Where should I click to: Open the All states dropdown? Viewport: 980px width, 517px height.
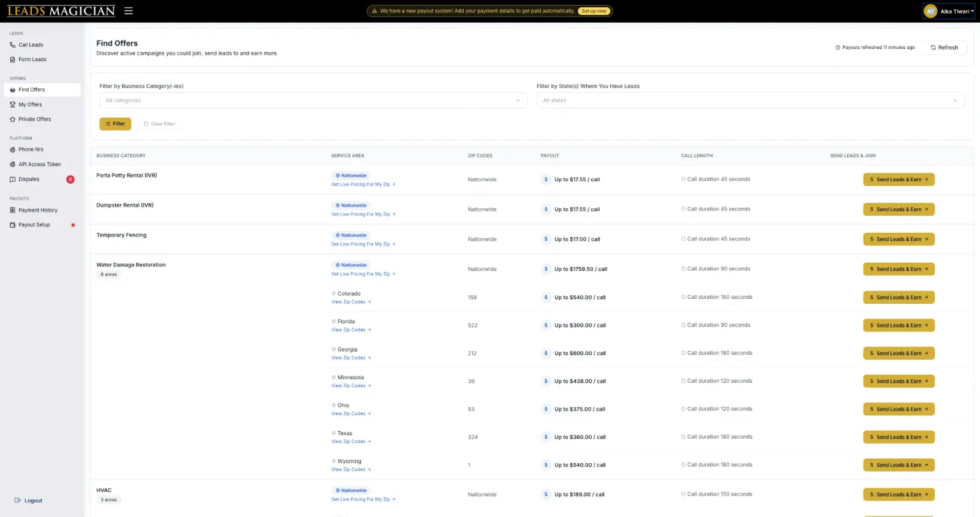tap(750, 100)
